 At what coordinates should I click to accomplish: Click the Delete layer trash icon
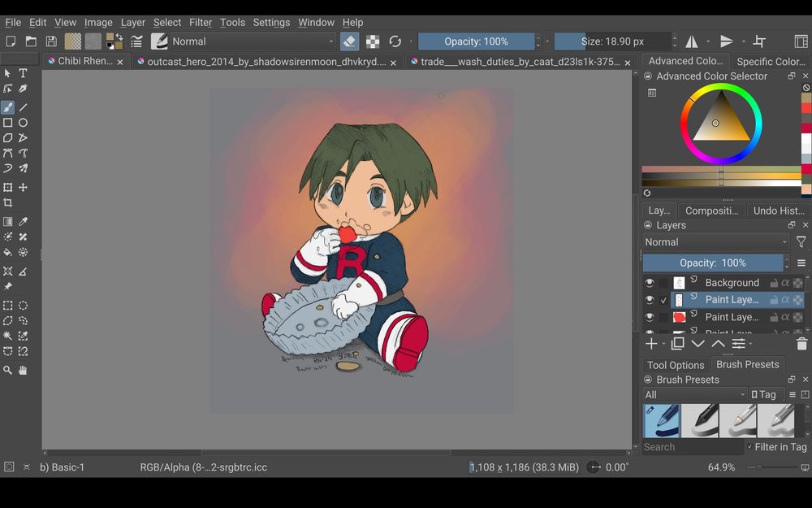tap(801, 344)
